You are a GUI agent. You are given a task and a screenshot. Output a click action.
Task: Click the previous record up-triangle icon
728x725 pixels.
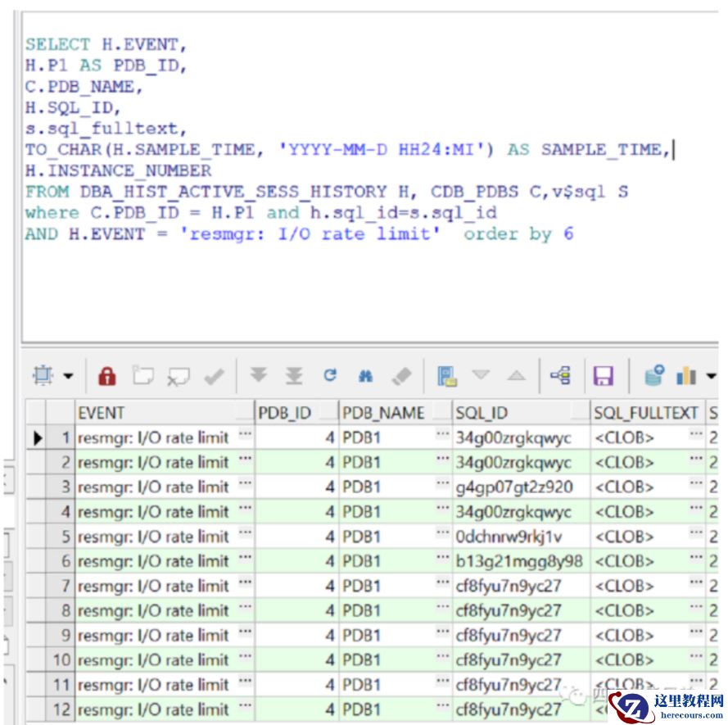pos(516,375)
